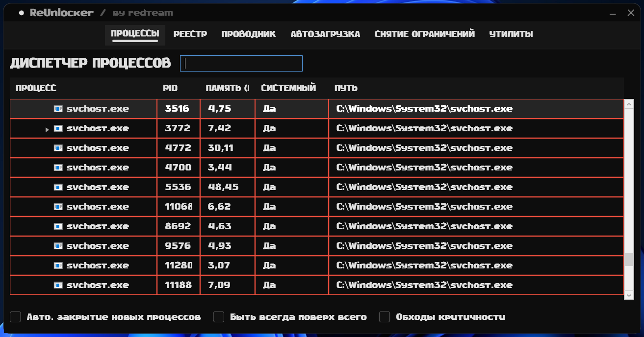Select PID cell 11280

(179, 265)
